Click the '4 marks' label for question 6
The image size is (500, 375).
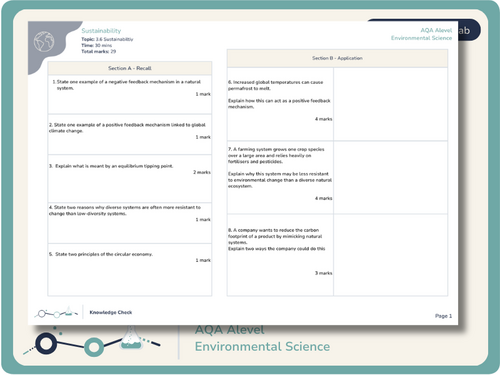323,119
